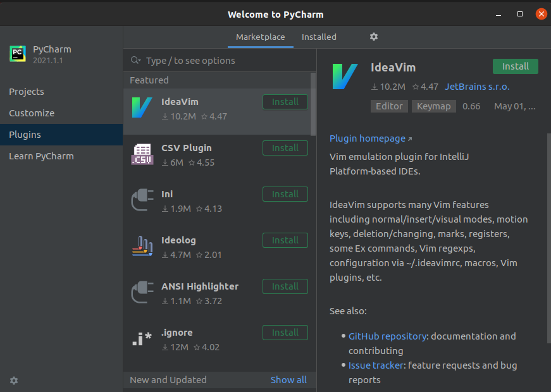Open plugin settings gear next to Installed tab

click(x=373, y=37)
